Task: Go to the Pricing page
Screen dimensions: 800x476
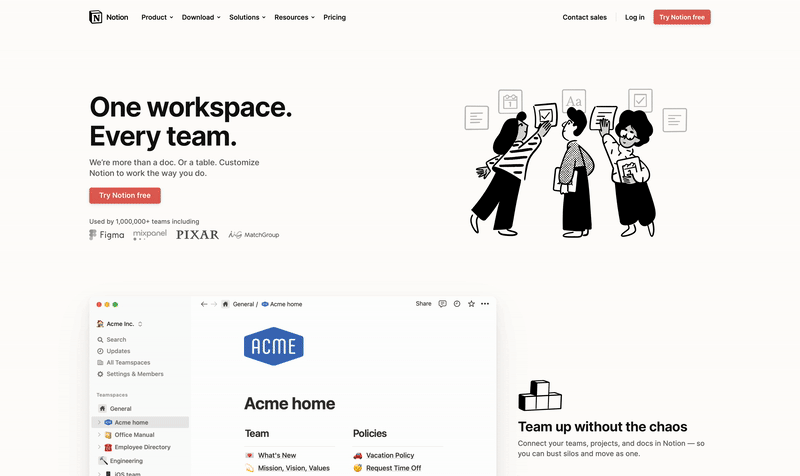Action: tap(334, 17)
